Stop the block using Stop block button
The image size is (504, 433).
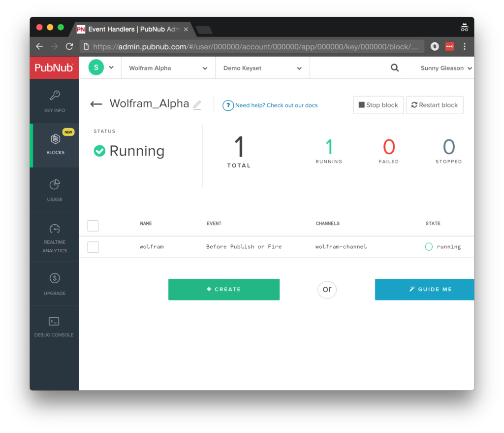378,105
